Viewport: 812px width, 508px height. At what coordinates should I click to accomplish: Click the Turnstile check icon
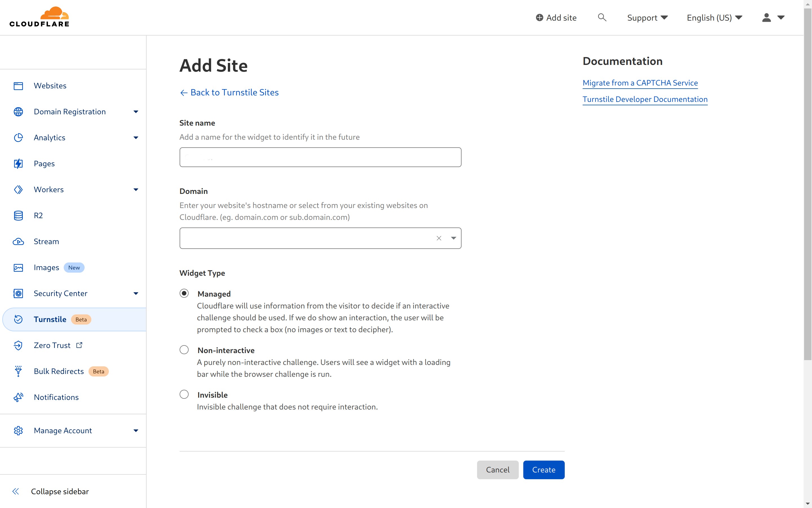18,319
